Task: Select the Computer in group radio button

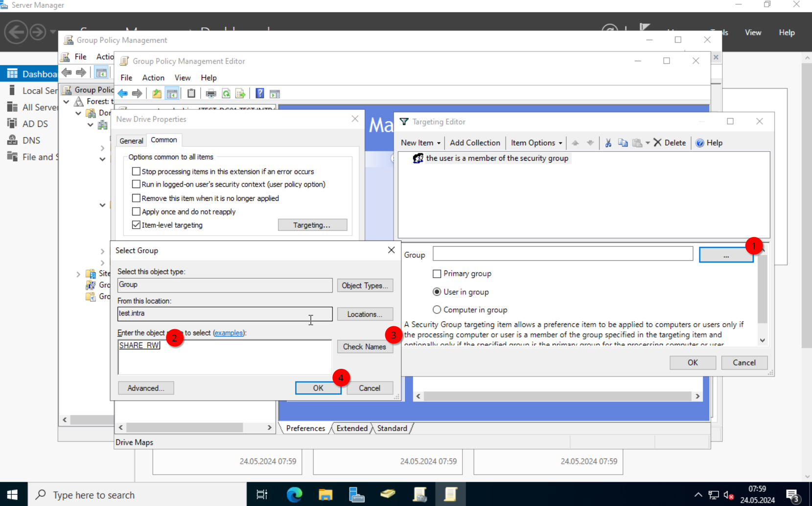Action: click(437, 310)
